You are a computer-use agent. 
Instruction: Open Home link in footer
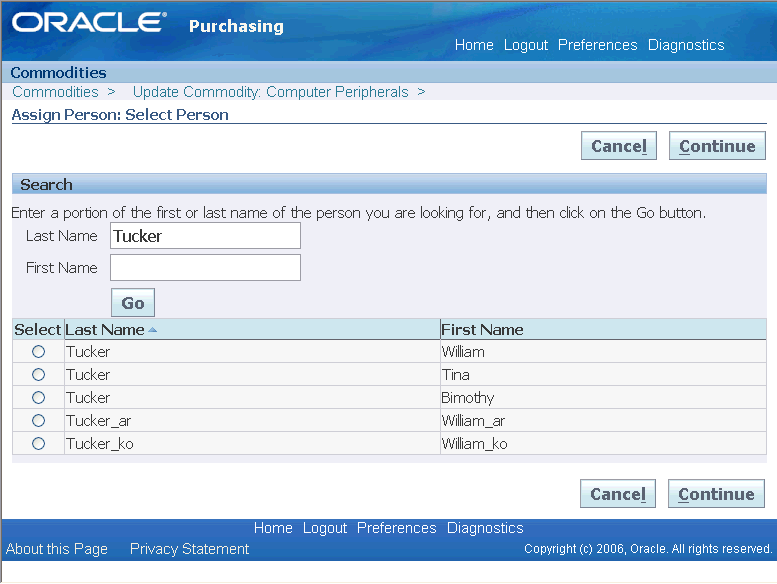pyautogui.click(x=273, y=528)
